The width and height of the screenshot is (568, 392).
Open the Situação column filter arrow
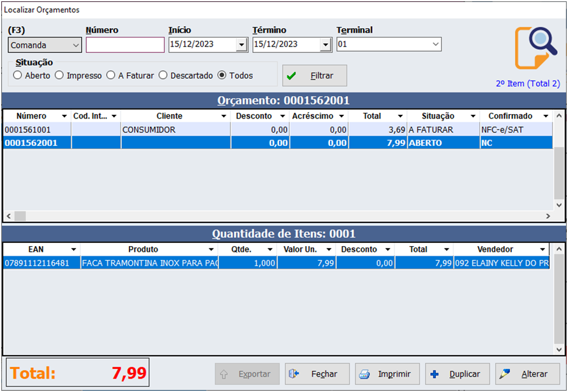coord(473,117)
